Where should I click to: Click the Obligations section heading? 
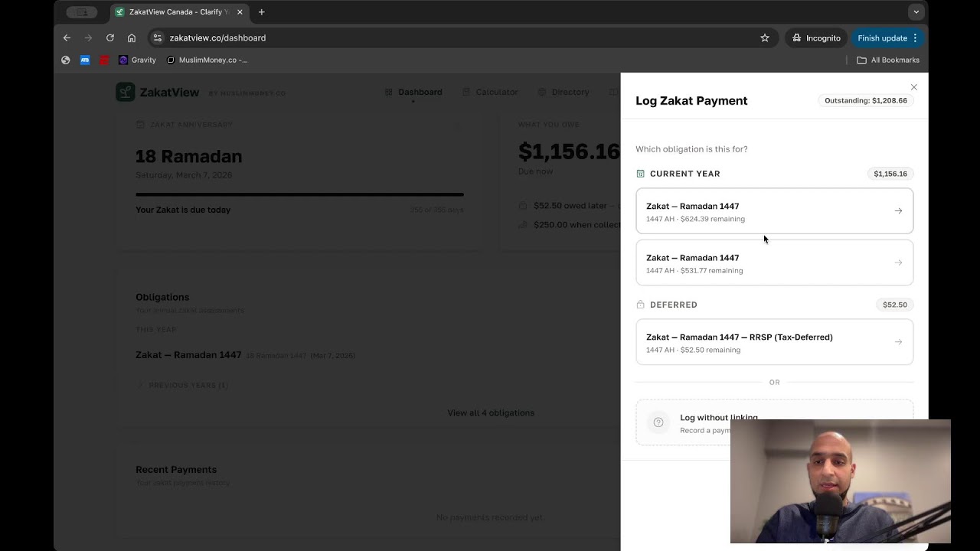162,297
